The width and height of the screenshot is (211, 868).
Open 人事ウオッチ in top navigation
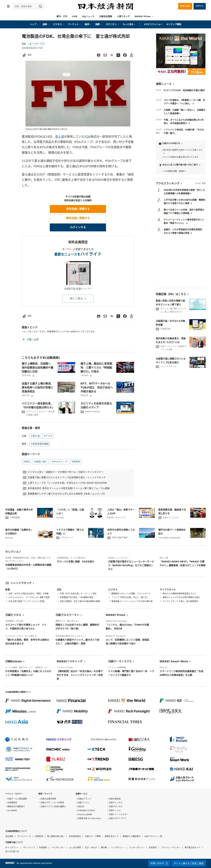coord(123,16)
